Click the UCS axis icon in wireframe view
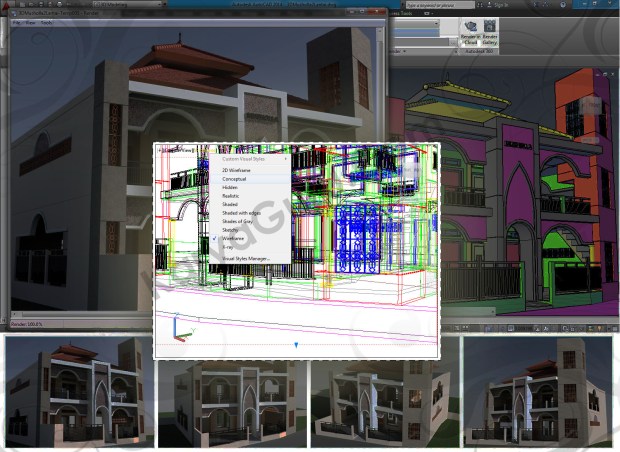The width and height of the screenshot is (620, 452). [183, 327]
